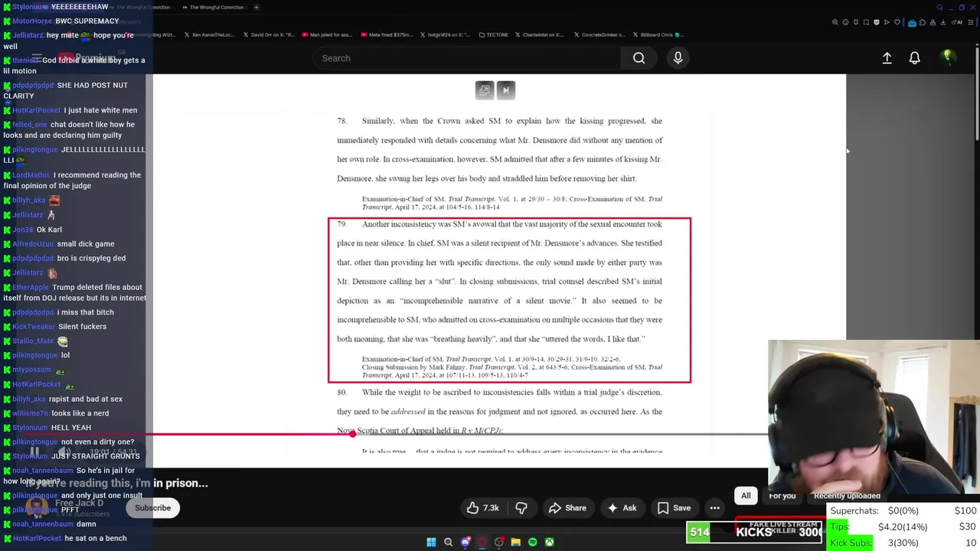Viewport: 980px width, 551px height.
Task: Open the 'Meta fined $375m...' bookmark
Action: pos(388,34)
